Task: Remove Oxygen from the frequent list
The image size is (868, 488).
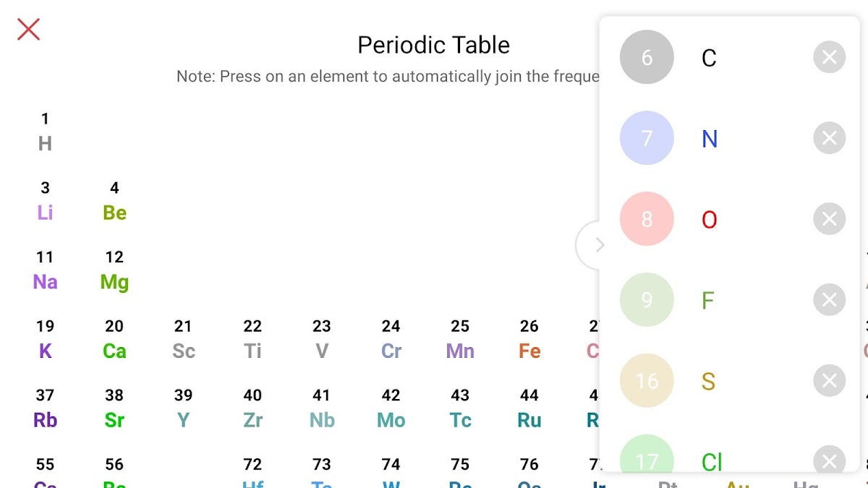Action: coord(829,219)
